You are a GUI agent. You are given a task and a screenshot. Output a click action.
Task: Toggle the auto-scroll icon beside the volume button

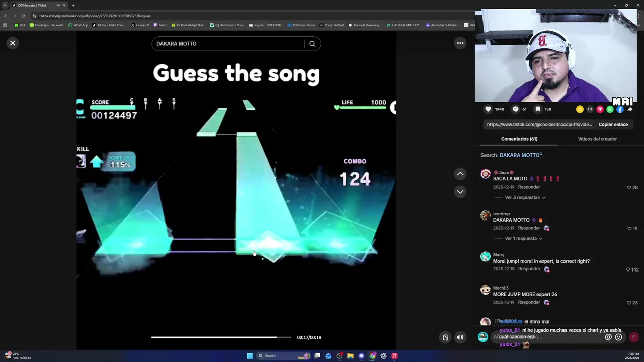(x=445, y=338)
